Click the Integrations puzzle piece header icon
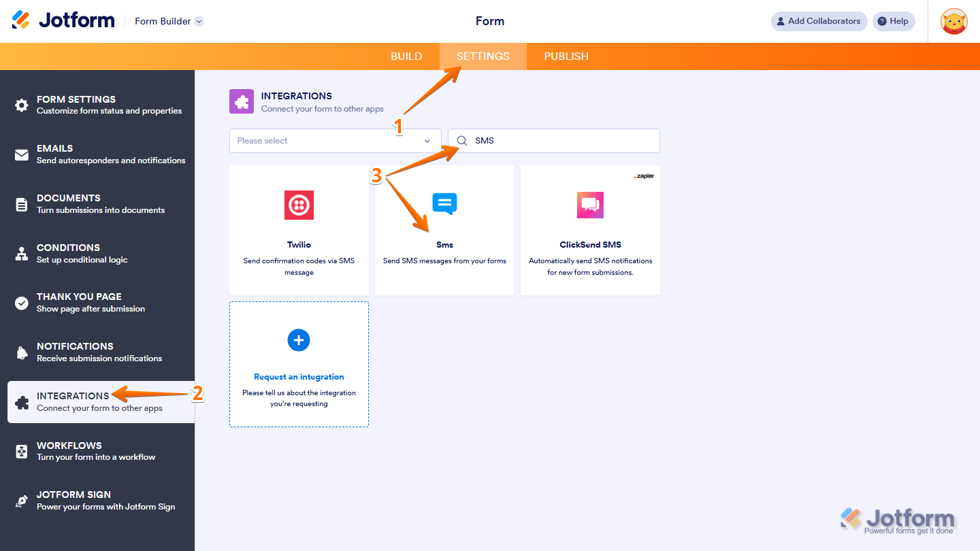The width and height of the screenshot is (980, 551). [x=242, y=101]
